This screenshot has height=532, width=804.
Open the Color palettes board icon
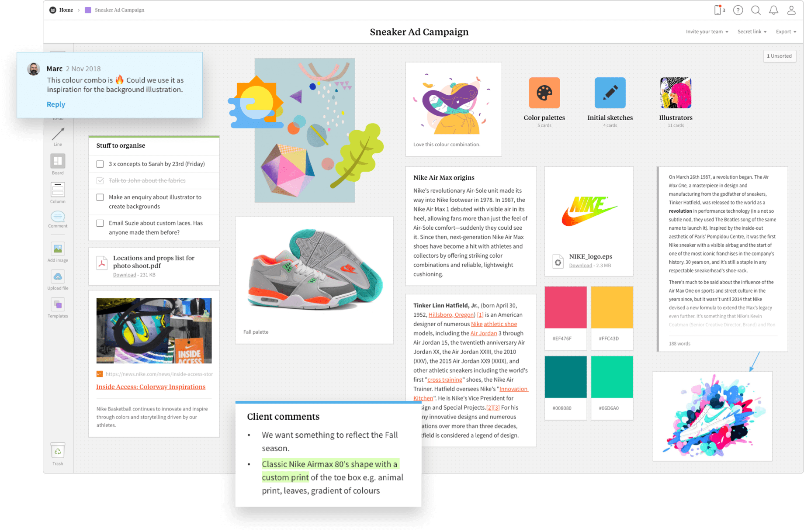click(544, 93)
